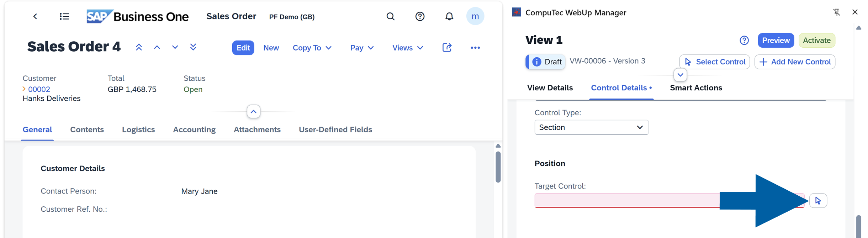
Task: Click the VW-00006 - Version 3 label
Action: (607, 61)
